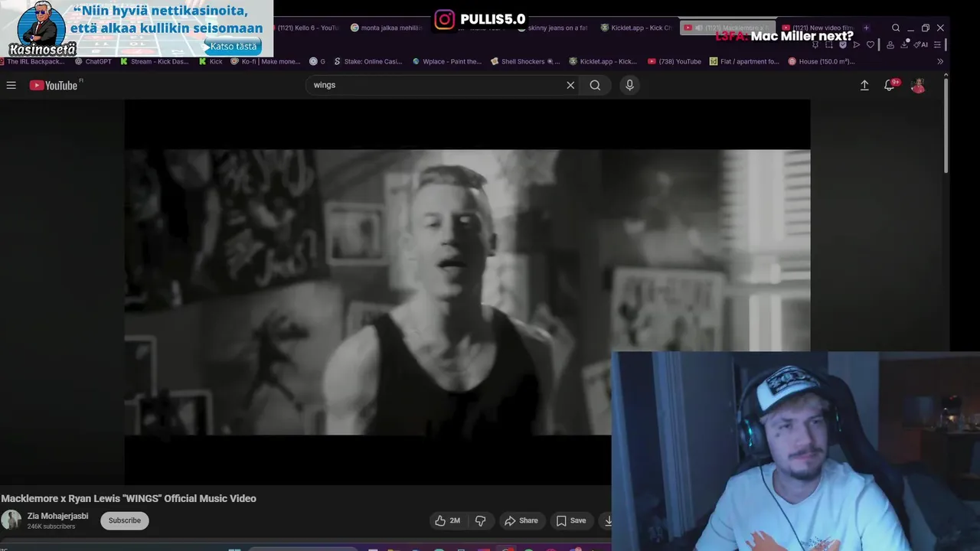Viewport: 980px width, 551px height.
Task: Open the House (150.0 m²) bookmark
Action: pos(822,61)
